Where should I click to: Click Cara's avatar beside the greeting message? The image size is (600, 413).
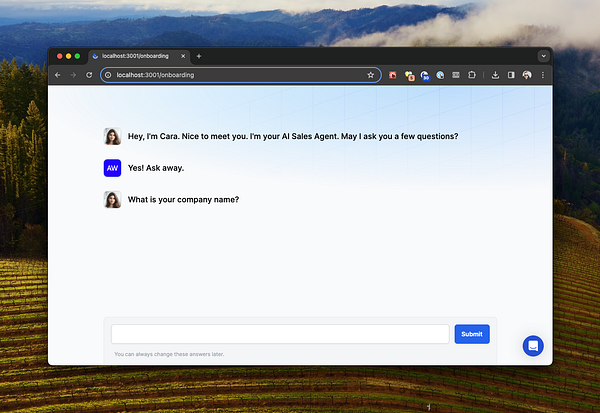112,136
